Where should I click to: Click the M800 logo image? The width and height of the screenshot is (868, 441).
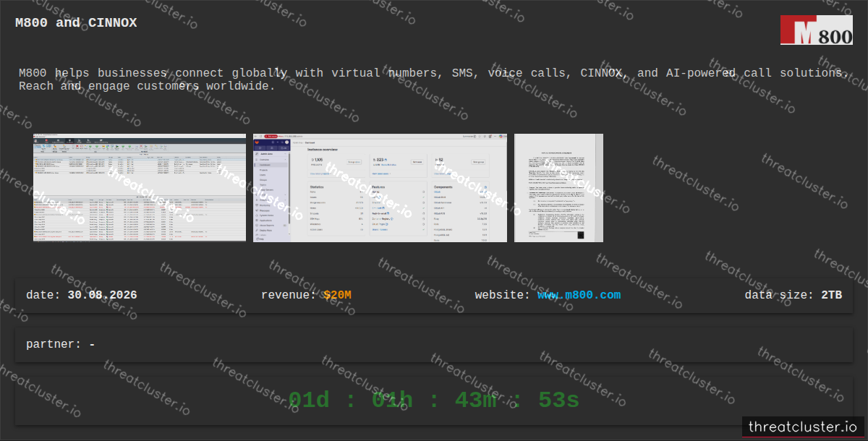coord(816,30)
